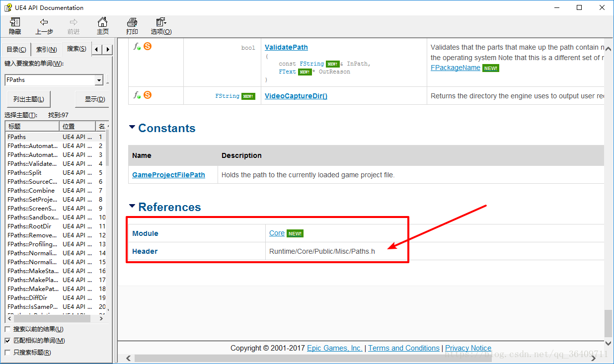Select the FPaths::SourceC... result

(x=56, y=182)
